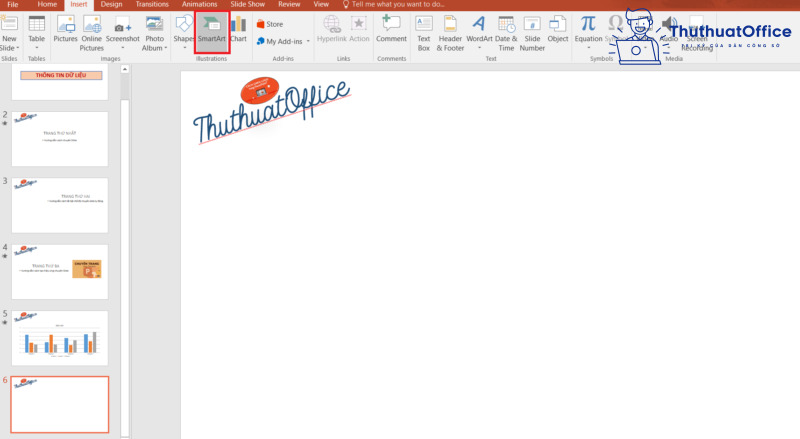Select slide 3 thumbnail
800x439 pixels.
pyautogui.click(x=60, y=205)
